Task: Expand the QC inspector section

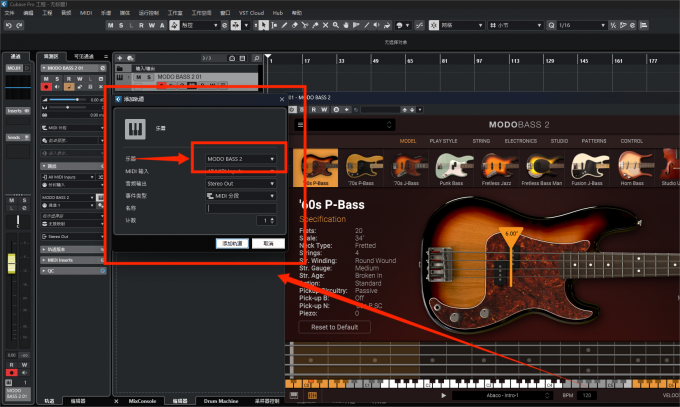Action: click(x=72, y=271)
